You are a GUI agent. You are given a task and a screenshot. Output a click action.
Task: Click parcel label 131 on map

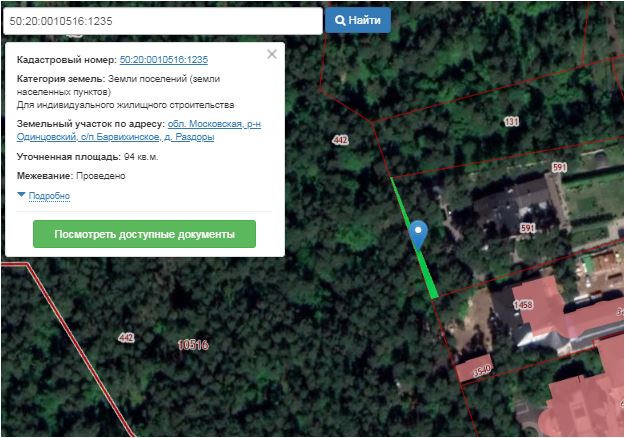click(511, 122)
